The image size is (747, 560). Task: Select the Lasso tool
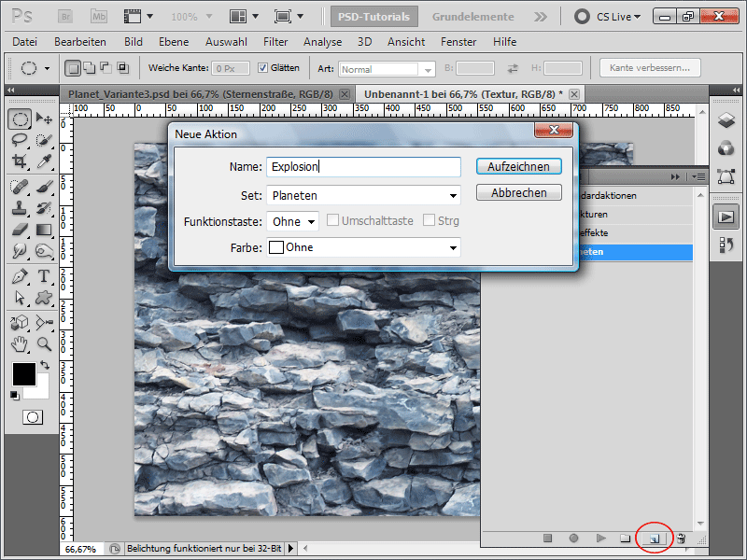[20, 140]
